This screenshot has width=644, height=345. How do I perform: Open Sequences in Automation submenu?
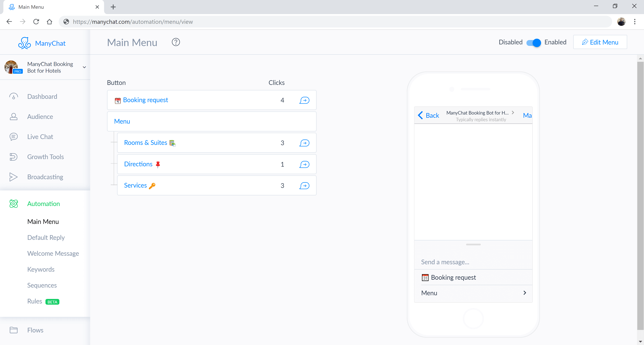42,285
